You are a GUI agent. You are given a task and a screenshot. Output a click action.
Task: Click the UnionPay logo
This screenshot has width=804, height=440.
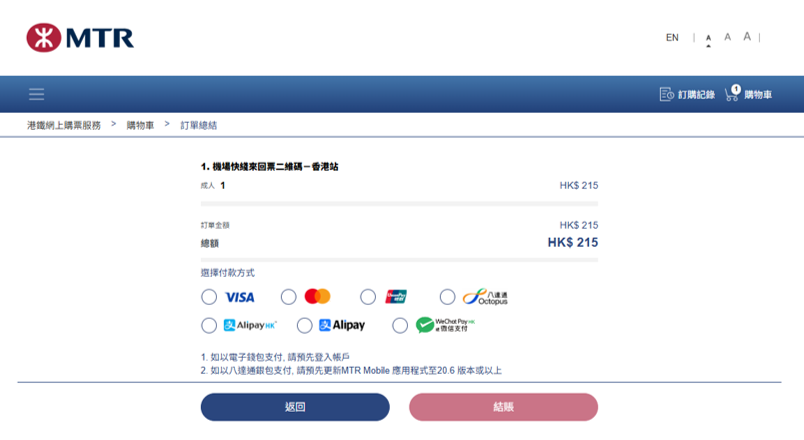pos(396,296)
